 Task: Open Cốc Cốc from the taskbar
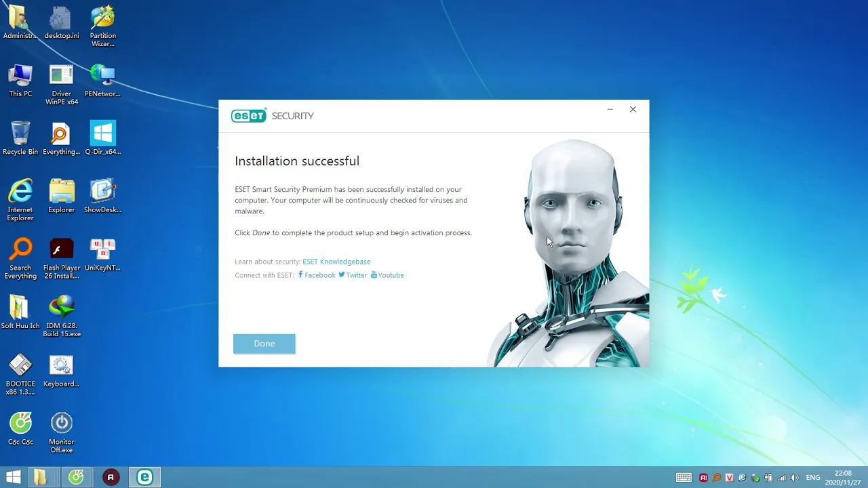(x=76, y=477)
